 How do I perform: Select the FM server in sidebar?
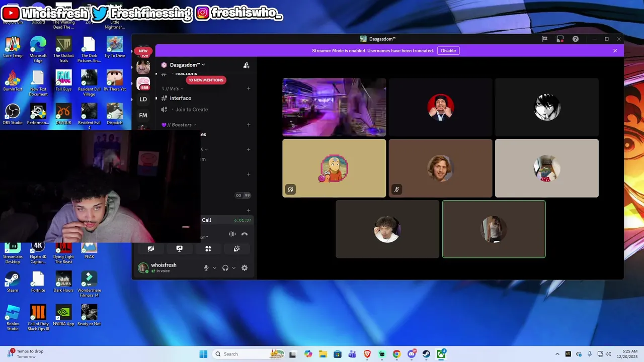point(143,115)
